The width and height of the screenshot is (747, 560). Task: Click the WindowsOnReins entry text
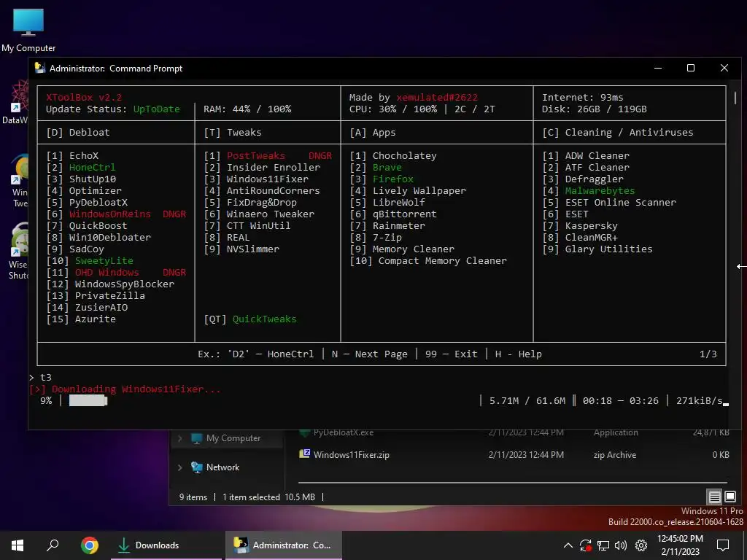tap(109, 214)
